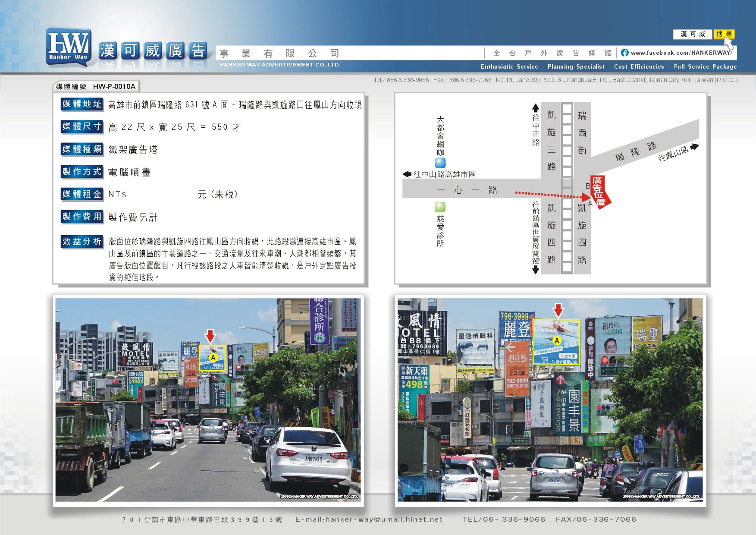Click the 製作費另計 value text
This screenshot has height=535, width=756.
(133, 217)
